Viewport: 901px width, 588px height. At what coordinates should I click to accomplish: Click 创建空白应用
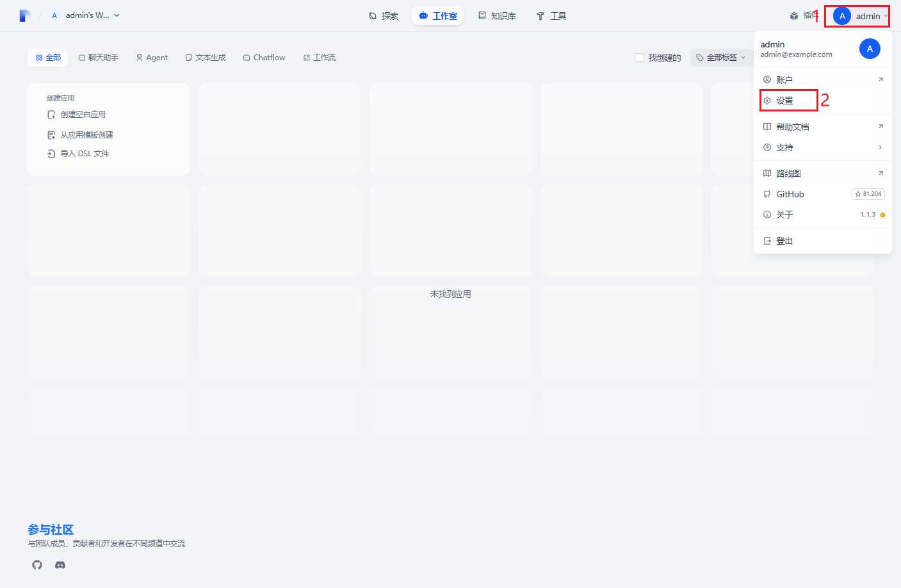pyautogui.click(x=76, y=115)
